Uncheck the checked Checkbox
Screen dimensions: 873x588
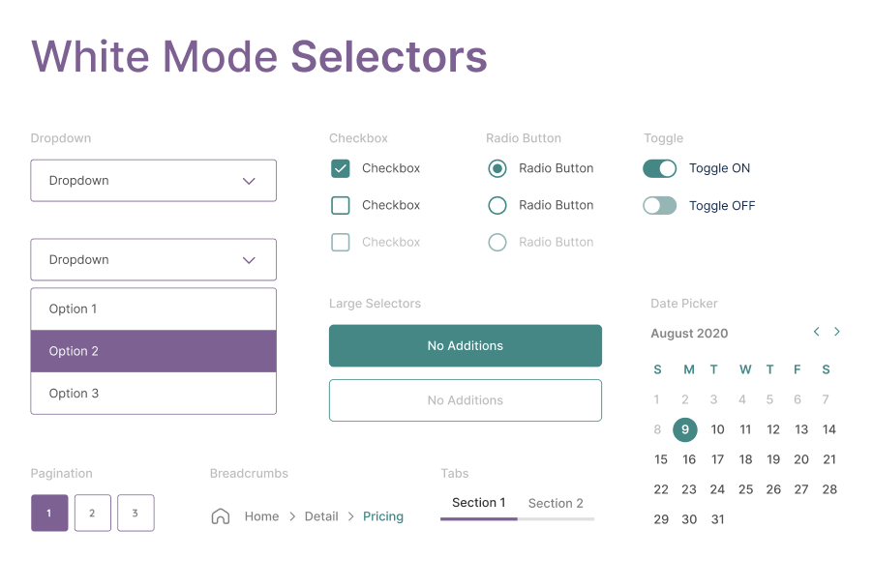point(340,168)
